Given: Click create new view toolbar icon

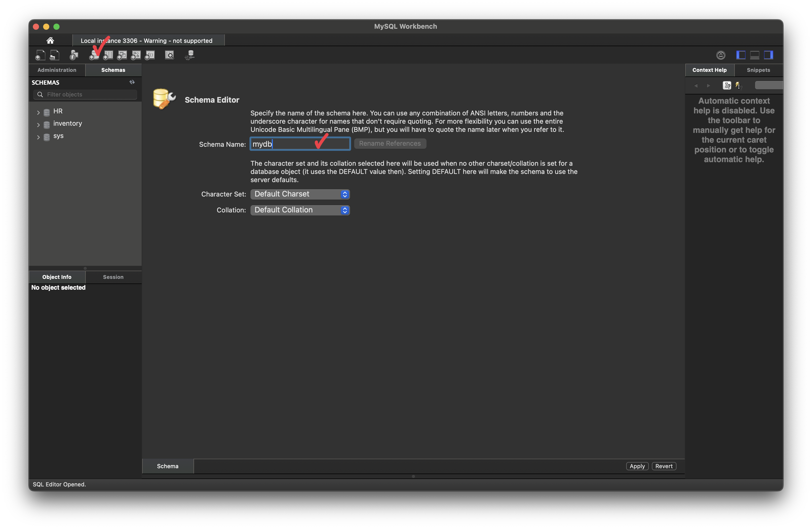Looking at the screenshot, I should (x=122, y=55).
